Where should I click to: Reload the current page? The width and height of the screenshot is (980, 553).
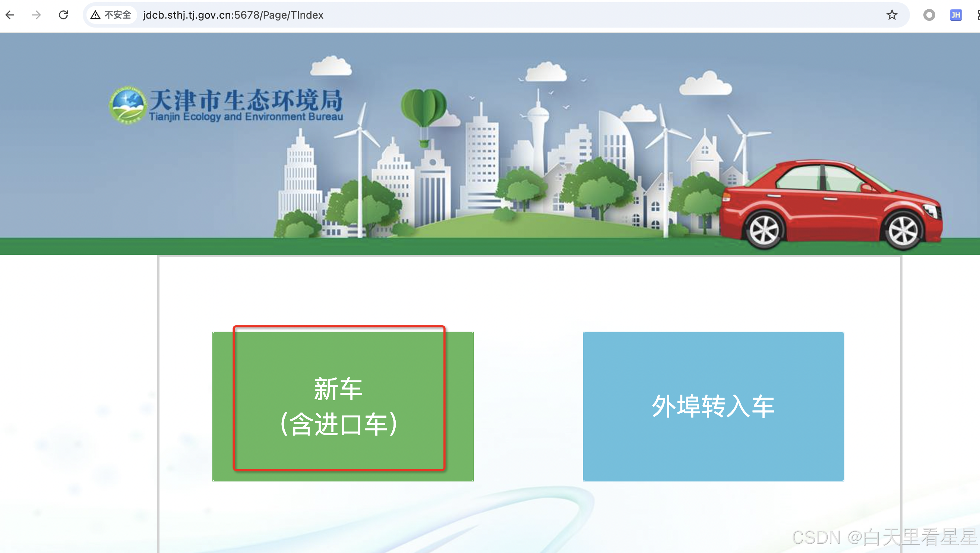pyautogui.click(x=63, y=15)
